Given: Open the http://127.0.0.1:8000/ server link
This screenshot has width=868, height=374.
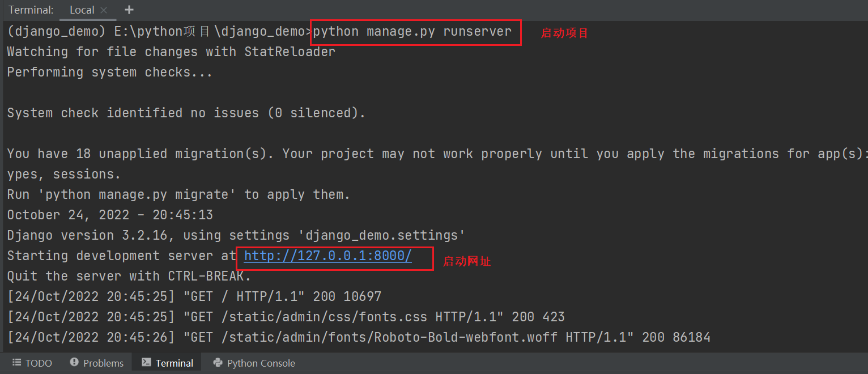Looking at the screenshot, I should (x=327, y=256).
